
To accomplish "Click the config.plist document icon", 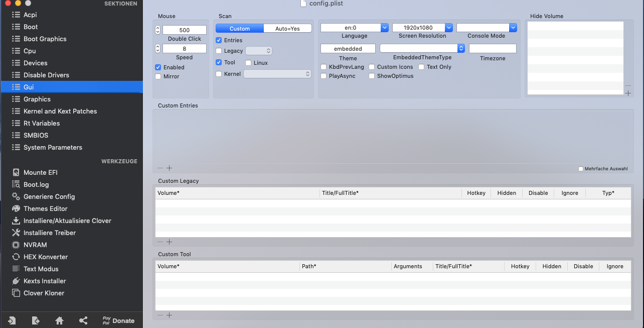I will 303,3.
